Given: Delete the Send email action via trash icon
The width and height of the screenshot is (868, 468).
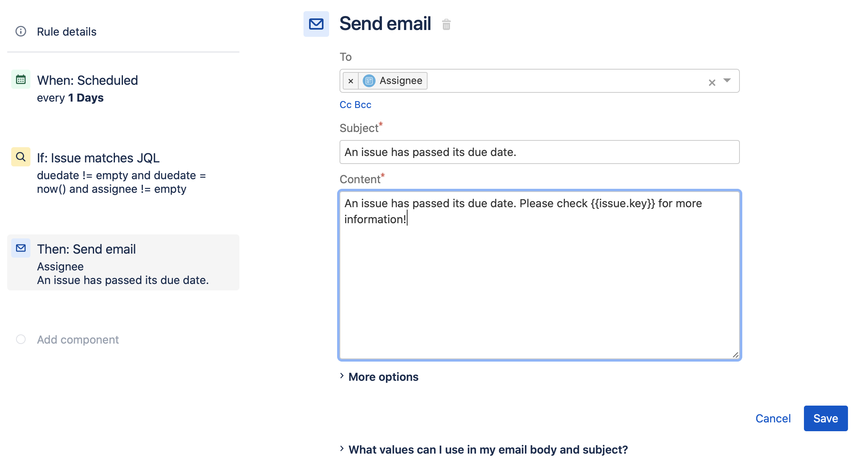Looking at the screenshot, I should point(446,25).
